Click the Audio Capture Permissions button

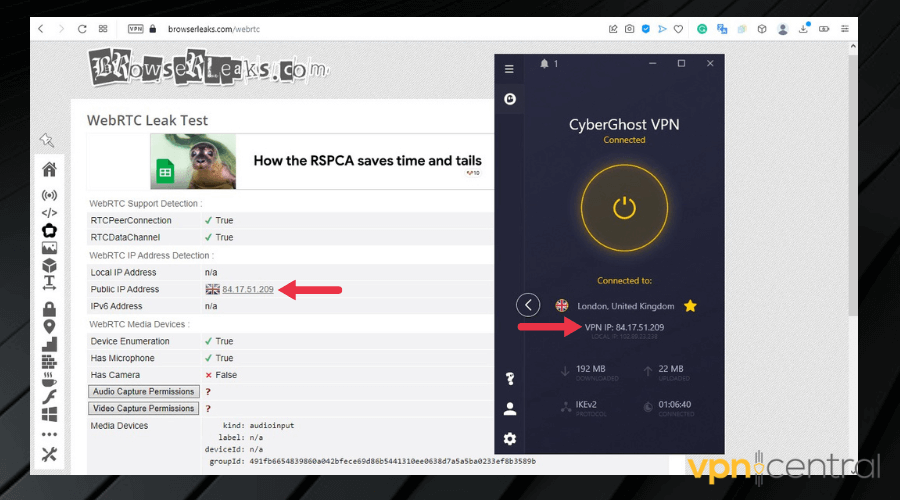[144, 392]
